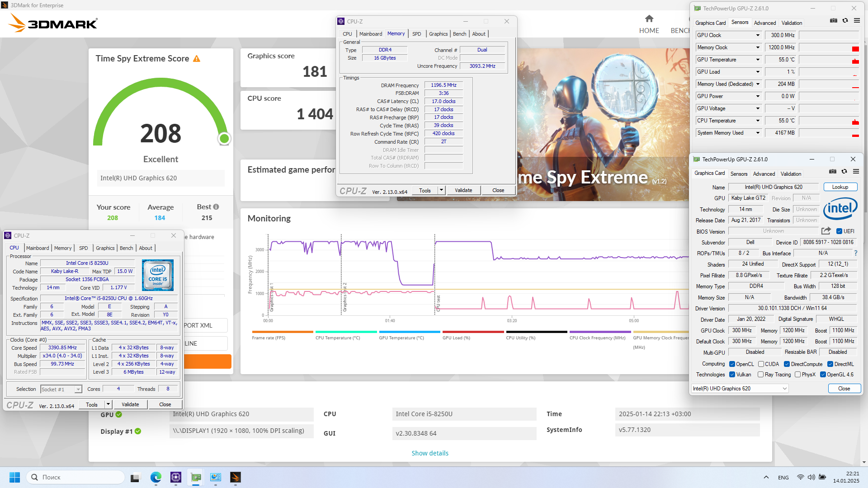Open Tools dropdown arrow in CPU-Z Memory window

(441, 190)
